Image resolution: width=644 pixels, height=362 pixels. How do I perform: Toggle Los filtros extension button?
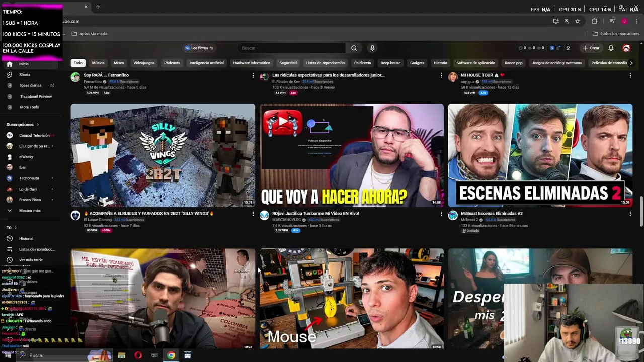point(199,48)
